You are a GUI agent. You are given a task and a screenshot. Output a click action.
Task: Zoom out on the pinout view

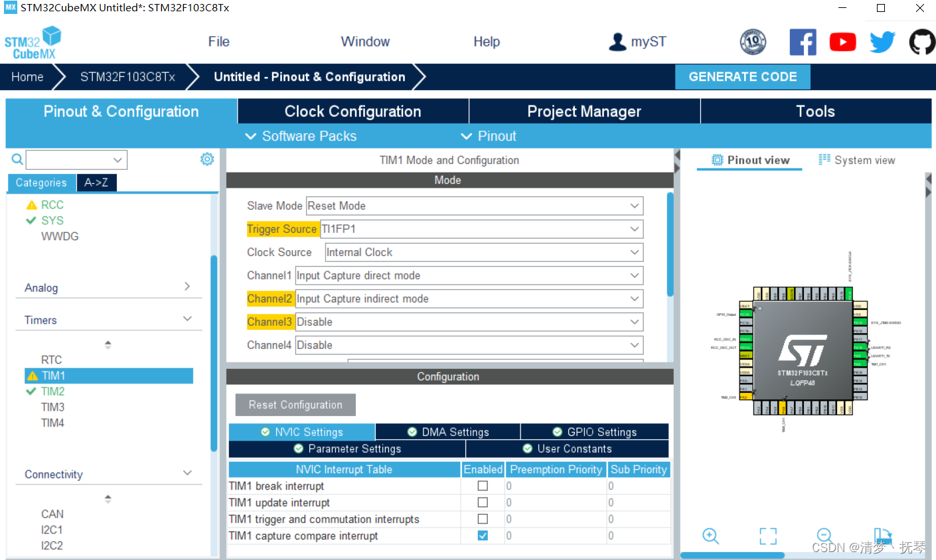tap(824, 536)
